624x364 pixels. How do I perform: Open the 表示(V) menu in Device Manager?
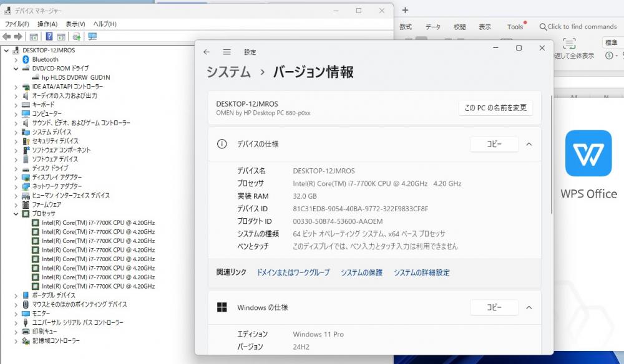click(x=76, y=24)
